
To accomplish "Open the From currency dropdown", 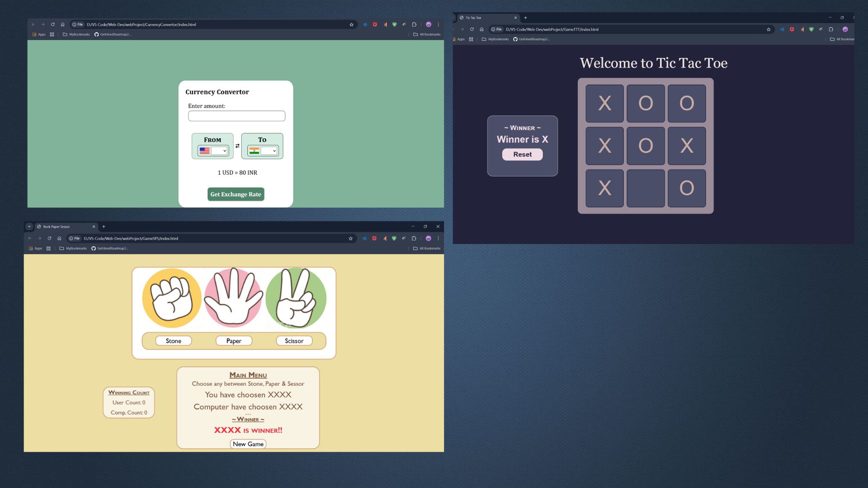I will (x=219, y=151).
